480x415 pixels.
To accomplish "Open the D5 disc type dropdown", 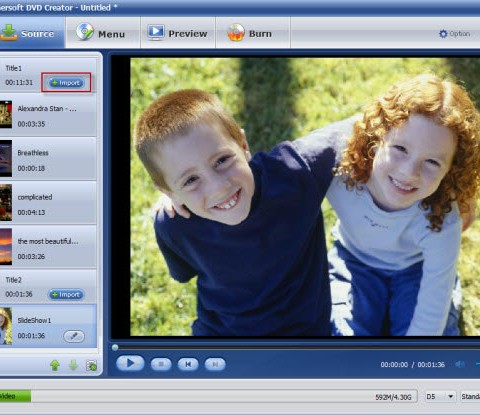I will [440, 396].
